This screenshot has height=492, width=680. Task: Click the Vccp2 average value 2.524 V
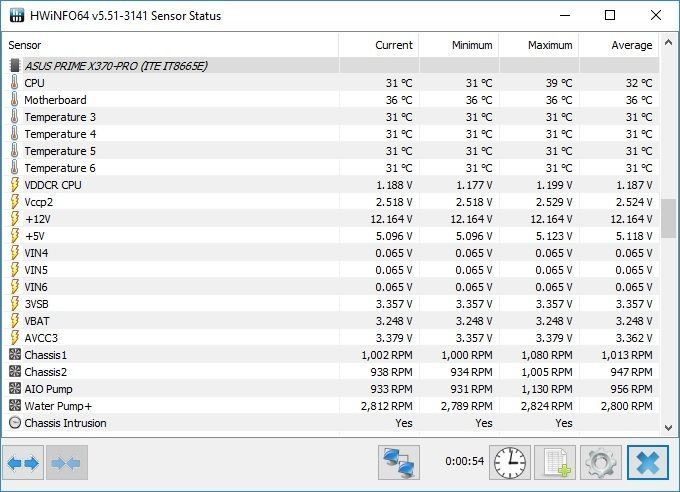tap(634, 201)
